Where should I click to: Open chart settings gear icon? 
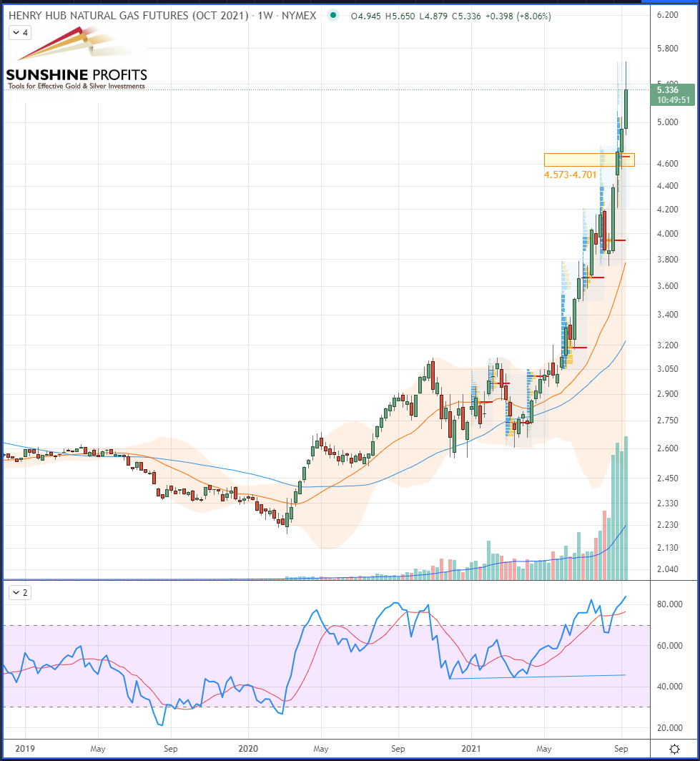[674, 749]
